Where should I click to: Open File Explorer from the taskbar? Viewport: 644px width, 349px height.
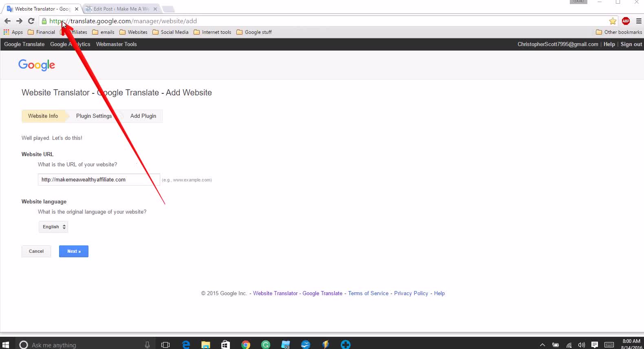point(205,345)
